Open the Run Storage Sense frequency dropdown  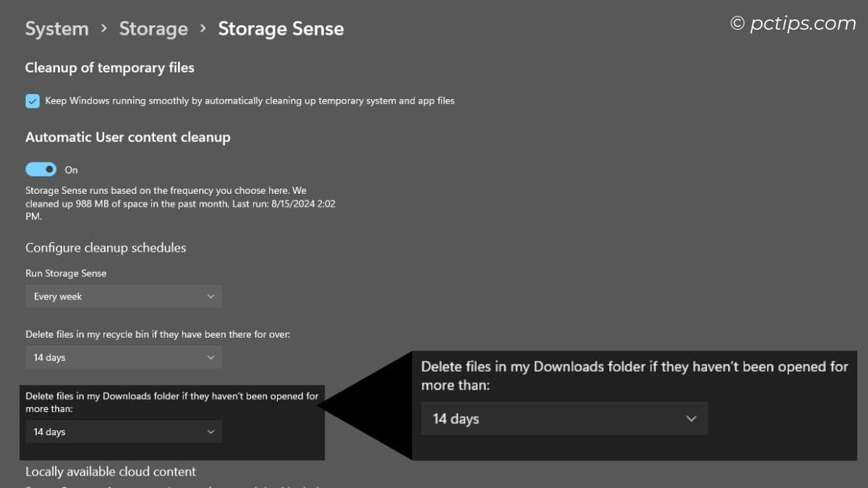pyautogui.click(x=123, y=296)
